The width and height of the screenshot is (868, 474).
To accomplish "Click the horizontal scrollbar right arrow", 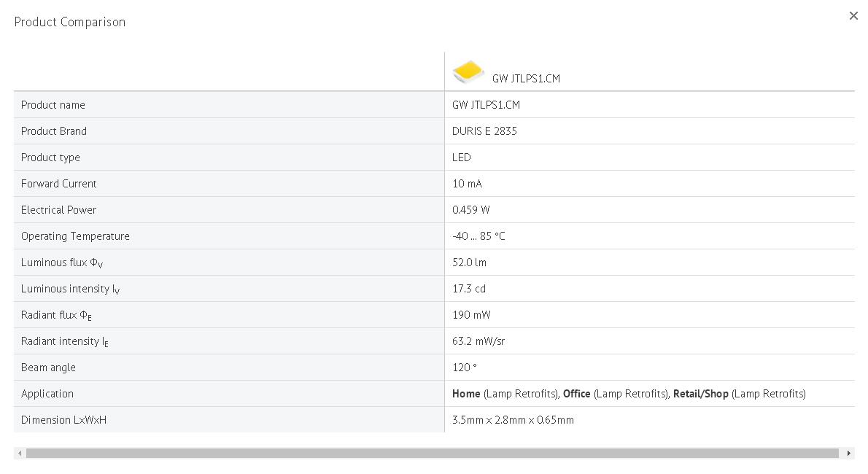I will [x=848, y=454].
